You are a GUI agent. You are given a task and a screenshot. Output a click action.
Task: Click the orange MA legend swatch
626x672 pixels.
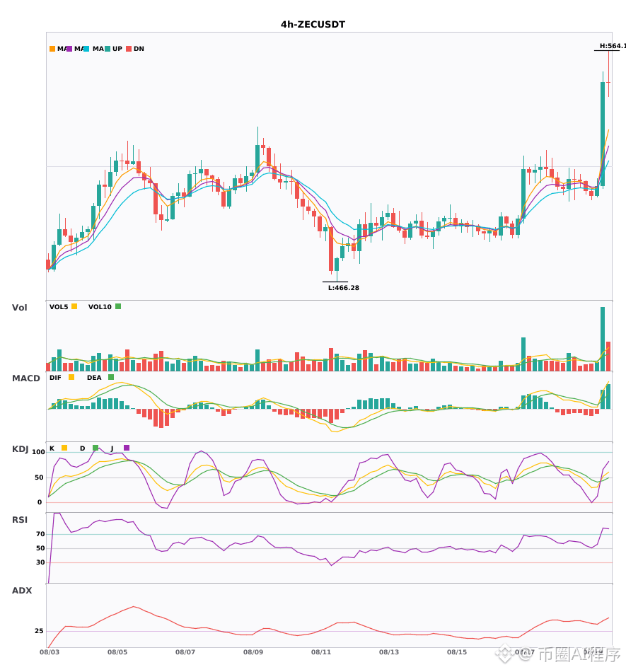click(x=52, y=49)
